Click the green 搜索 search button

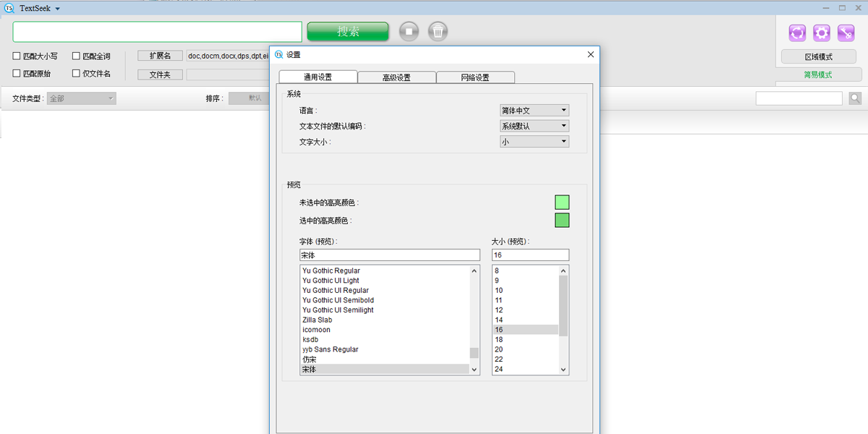[x=348, y=32]
